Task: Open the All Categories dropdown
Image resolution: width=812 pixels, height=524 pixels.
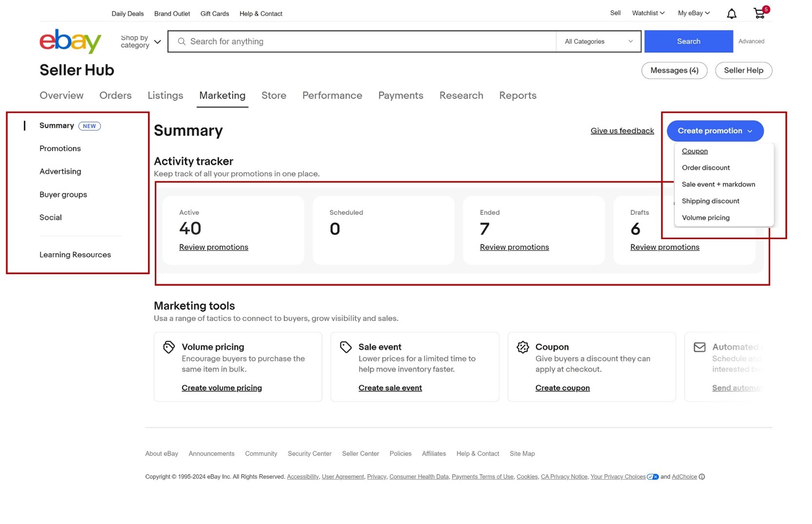Action: pos(598,41)
